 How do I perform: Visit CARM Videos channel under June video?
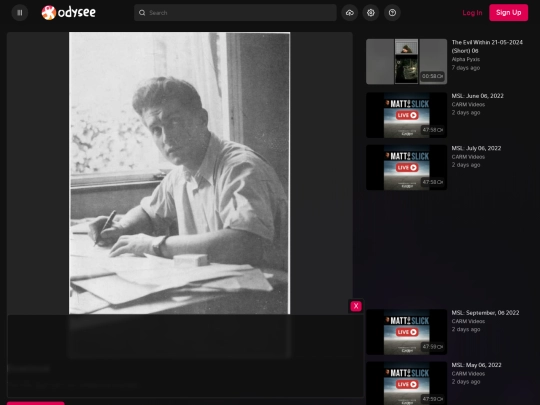tap(468, 104)
